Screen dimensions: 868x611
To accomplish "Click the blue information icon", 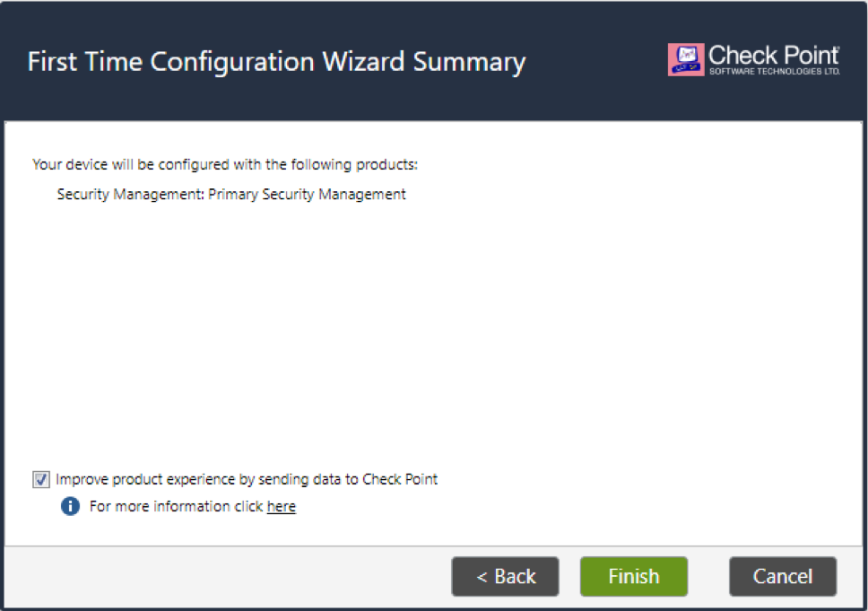I will tap(70, 506).
